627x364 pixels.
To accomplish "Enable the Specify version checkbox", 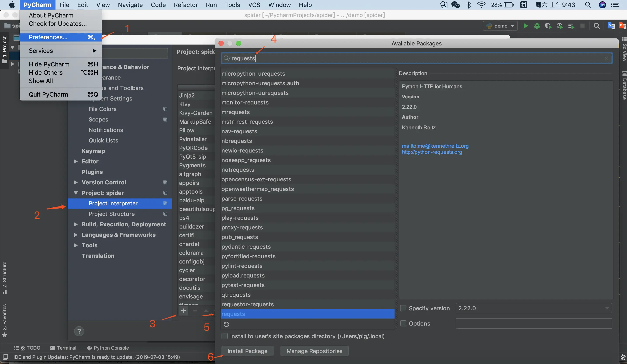I will 403,308.
